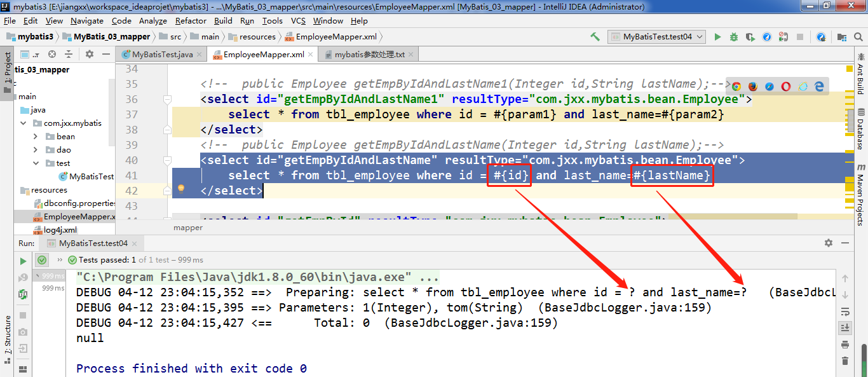Switch to MyBatisTest.java tab
The width and height of the screenshot is (868, 377).
click(x=161, y=55)
